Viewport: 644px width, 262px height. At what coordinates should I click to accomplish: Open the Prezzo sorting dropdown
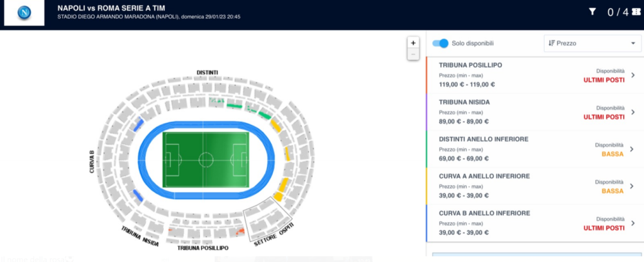click(x=592, y=43)
